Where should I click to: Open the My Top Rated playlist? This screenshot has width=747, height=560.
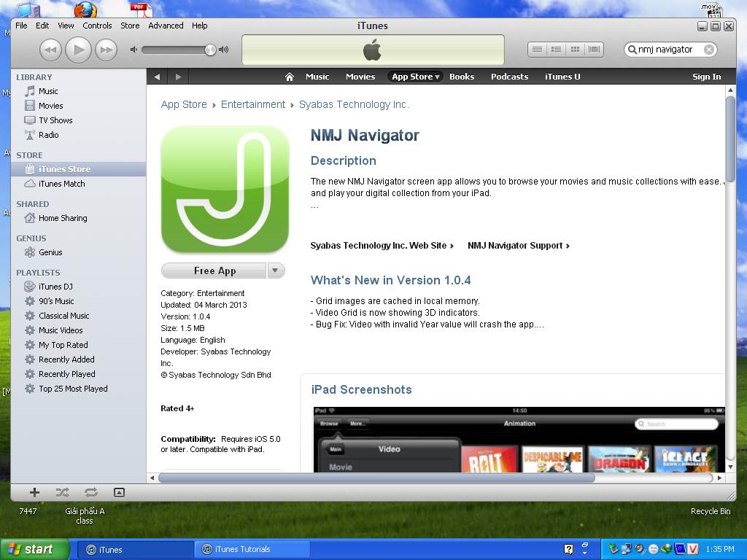click(63, 345)
